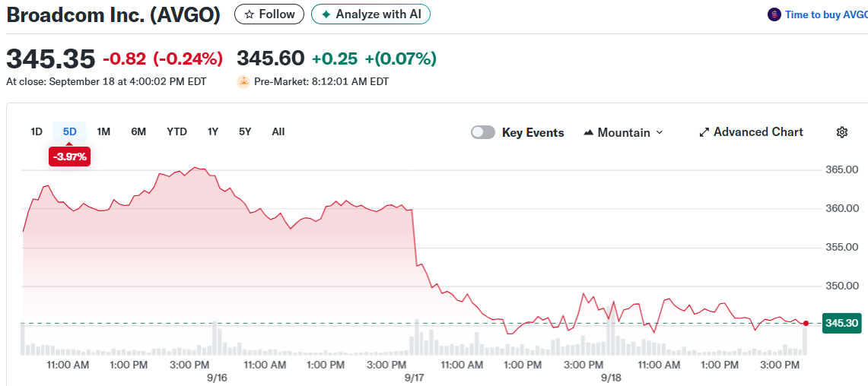
Task: Select the 1Y time range
Action: point(212,131)
